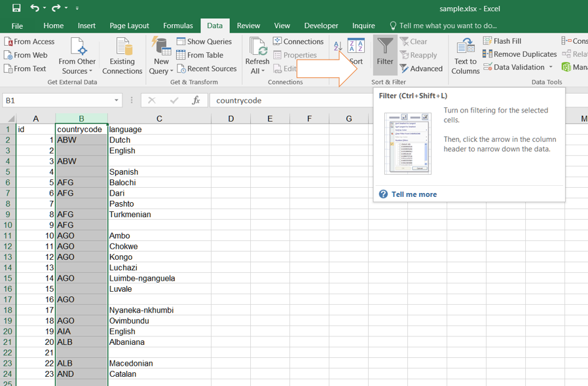Open the Page Layout tab
The image size is (588, 386).
[x=129, y=26]
